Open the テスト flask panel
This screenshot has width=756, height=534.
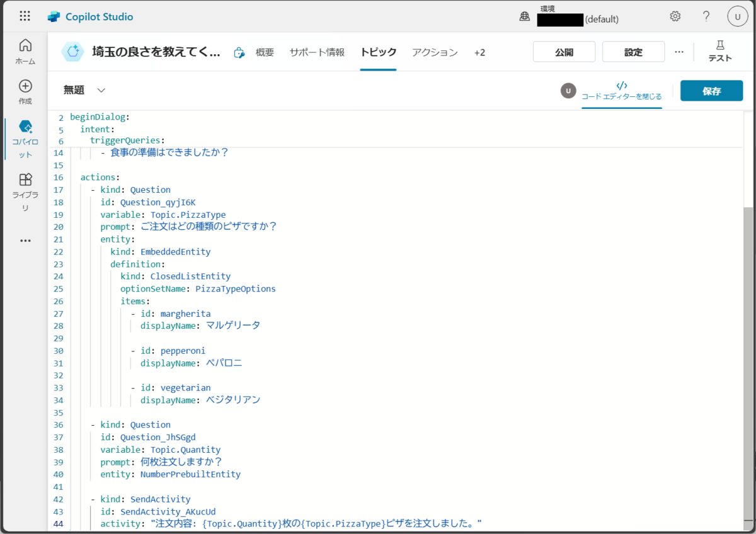pos(720,52)
